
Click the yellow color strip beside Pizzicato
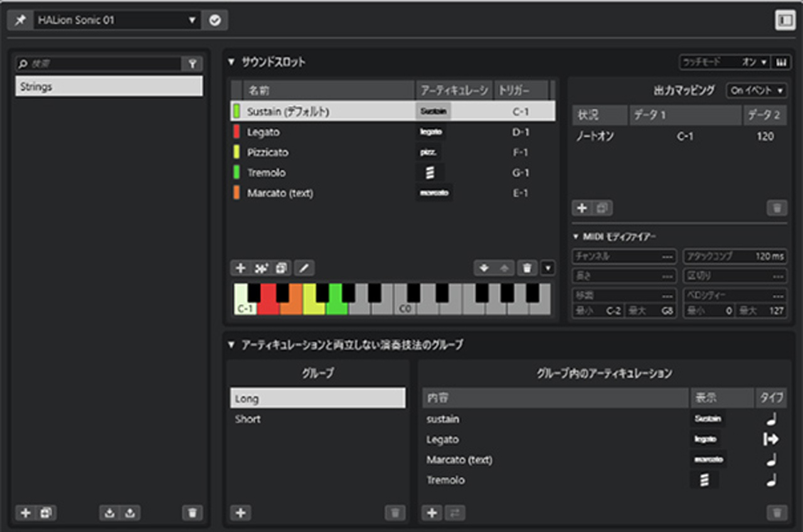pyautogui.click(x=237, y=152)
